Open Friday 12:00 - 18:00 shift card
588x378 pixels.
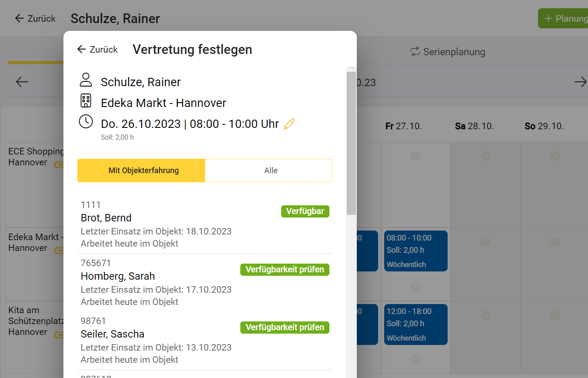[x=415, y=324]
